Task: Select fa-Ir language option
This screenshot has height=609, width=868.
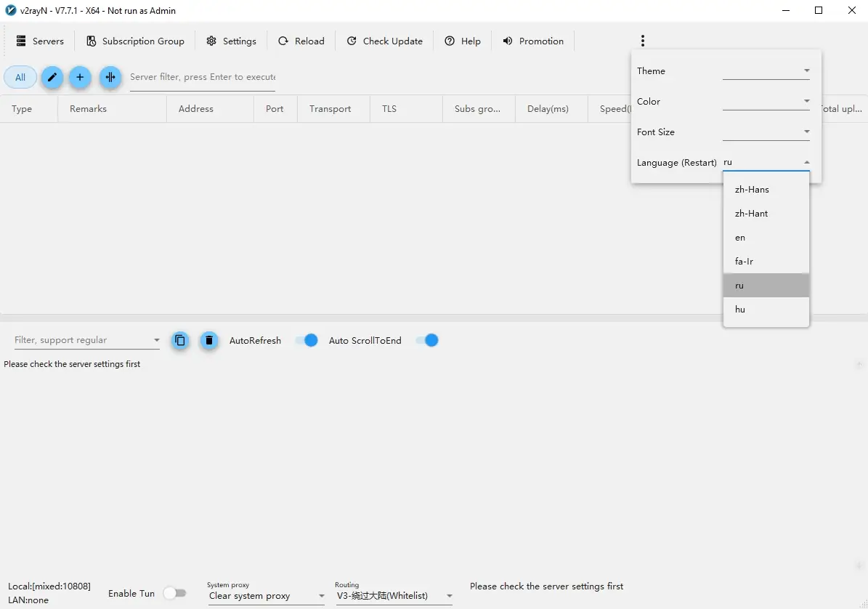Action: point(766,262)
